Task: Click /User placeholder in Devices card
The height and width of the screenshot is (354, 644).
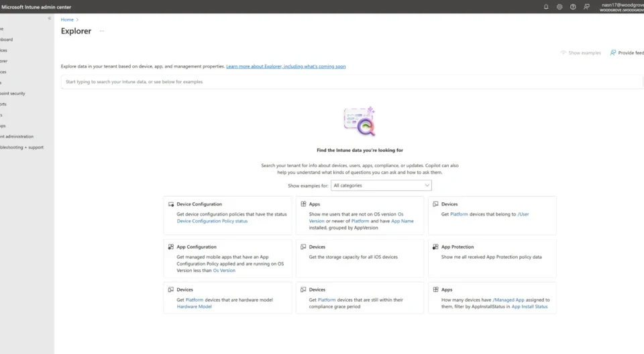Action: pyautogui.click(x=523, y=214)
